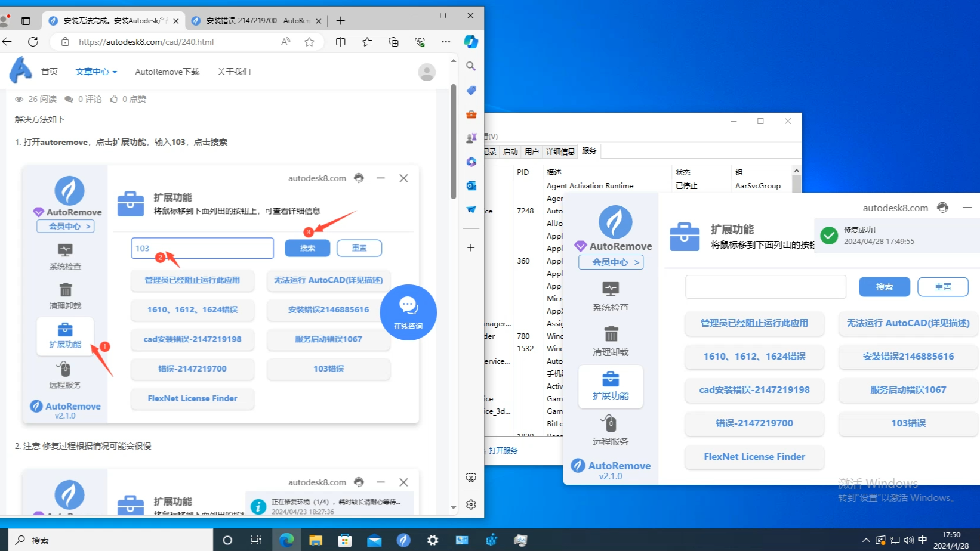Open Edge favorites list icon
980x551 pixels.
tap(367, 42)
